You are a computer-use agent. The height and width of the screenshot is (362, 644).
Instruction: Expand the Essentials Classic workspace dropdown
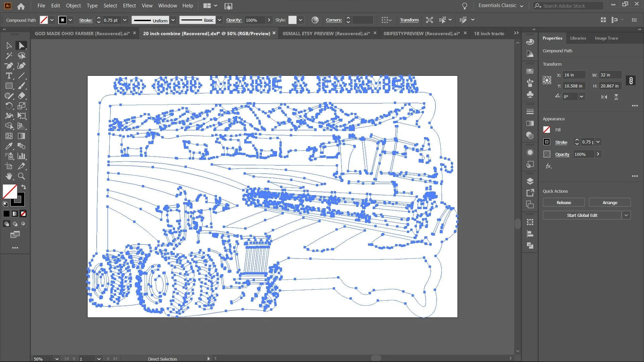coord(522,6)
